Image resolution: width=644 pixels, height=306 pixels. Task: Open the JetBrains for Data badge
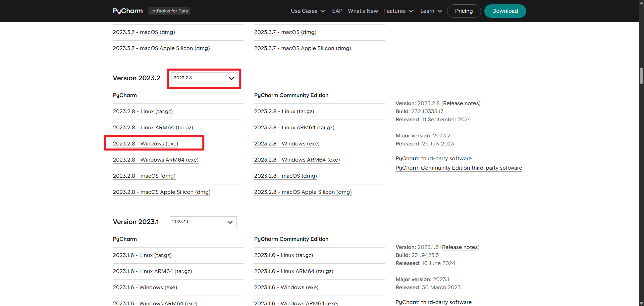[x=169, y=11]
